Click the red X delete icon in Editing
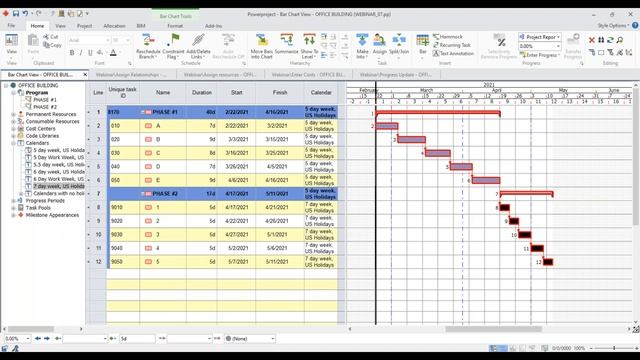 [591, 40]
